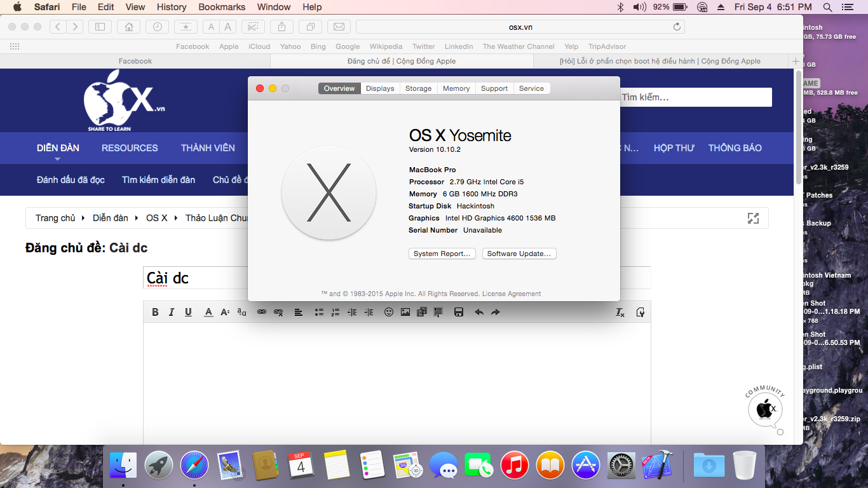The height and width of the screenshot is (488, 868).
Task: Click the insert link icon in editor
Action: pos(261,312)
